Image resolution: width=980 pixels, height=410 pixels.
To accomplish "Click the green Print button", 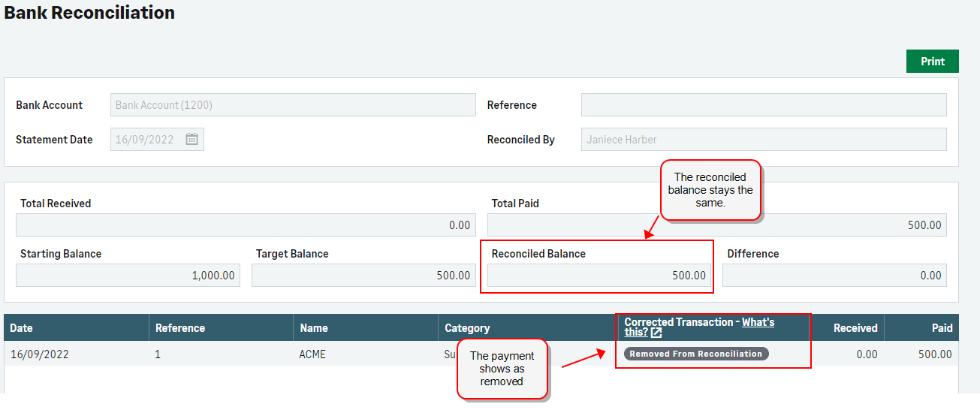I will tap(932, 62).
